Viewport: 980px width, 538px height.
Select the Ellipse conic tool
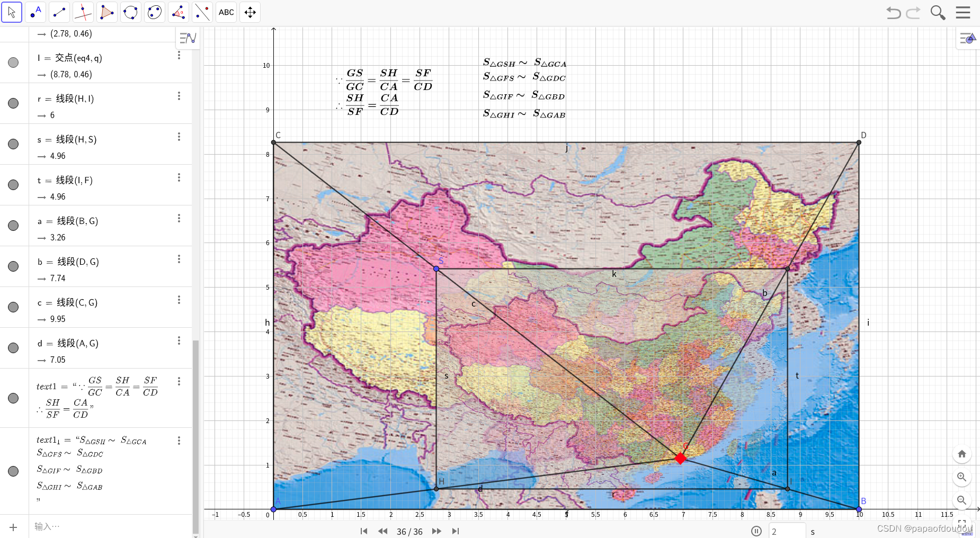[x=155, y=12]
